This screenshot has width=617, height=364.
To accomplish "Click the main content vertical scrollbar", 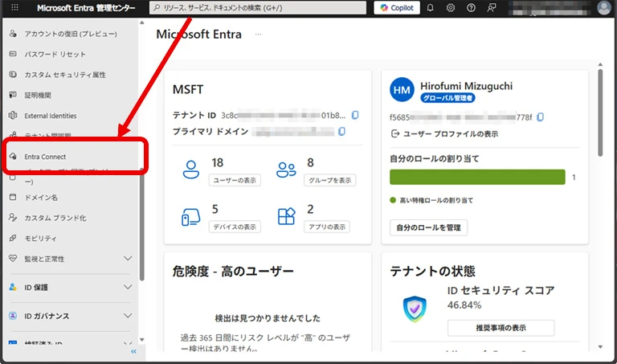I will [600, 113].
